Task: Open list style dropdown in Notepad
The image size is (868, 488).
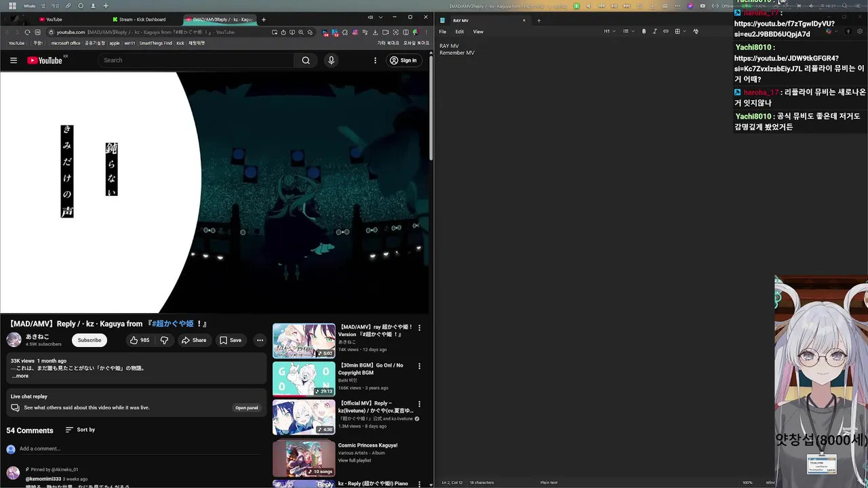Action: coord(627,31)
